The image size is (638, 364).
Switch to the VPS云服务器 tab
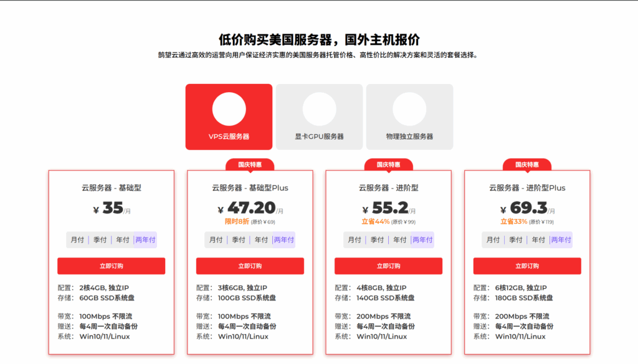click(229, 117)
